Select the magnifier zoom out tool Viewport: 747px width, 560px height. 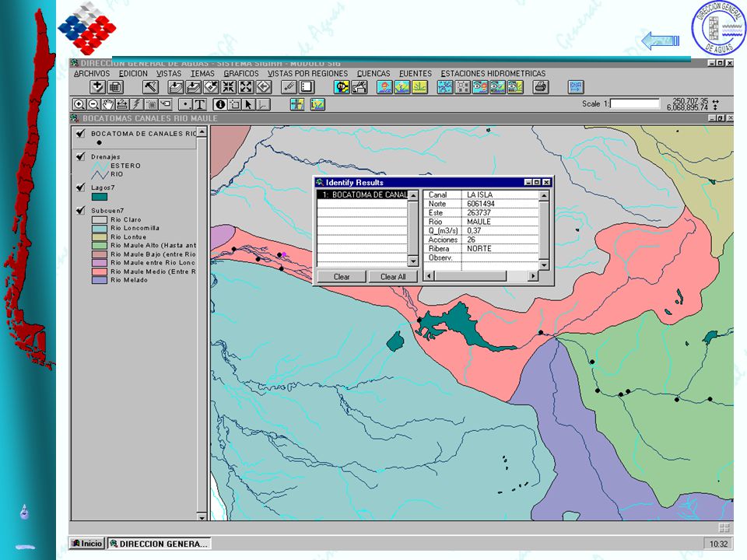coord(93,104)
